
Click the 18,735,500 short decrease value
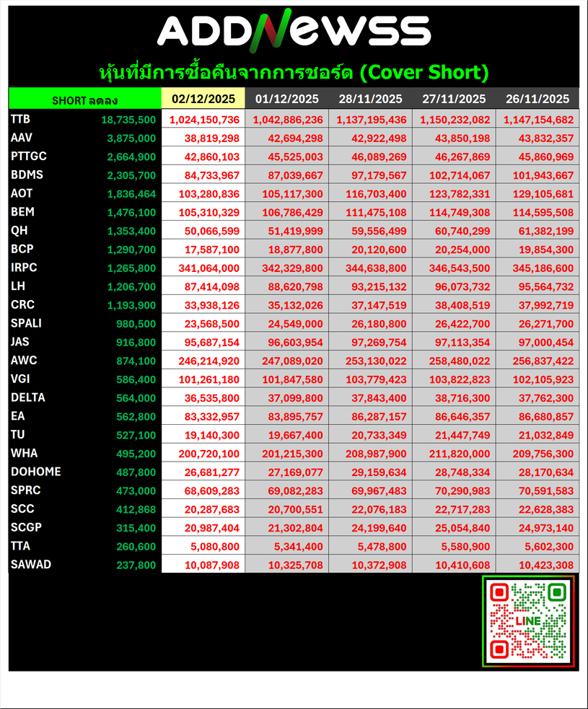click(128, 119)
